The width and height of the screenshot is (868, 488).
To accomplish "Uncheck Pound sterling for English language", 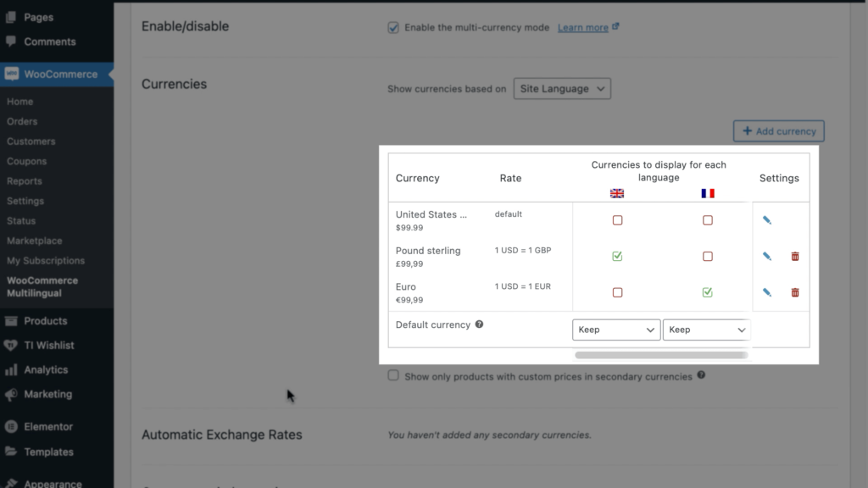I will click(x=617, y=256).
